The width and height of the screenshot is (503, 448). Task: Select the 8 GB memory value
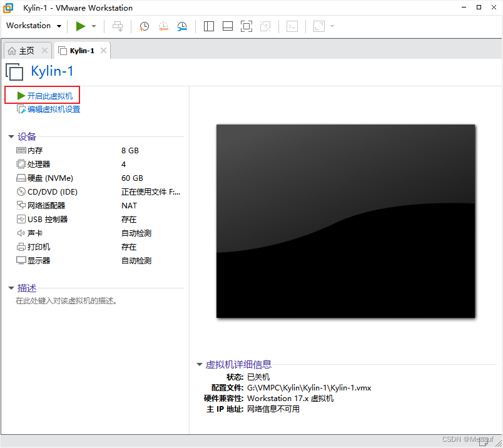(130, 151)
